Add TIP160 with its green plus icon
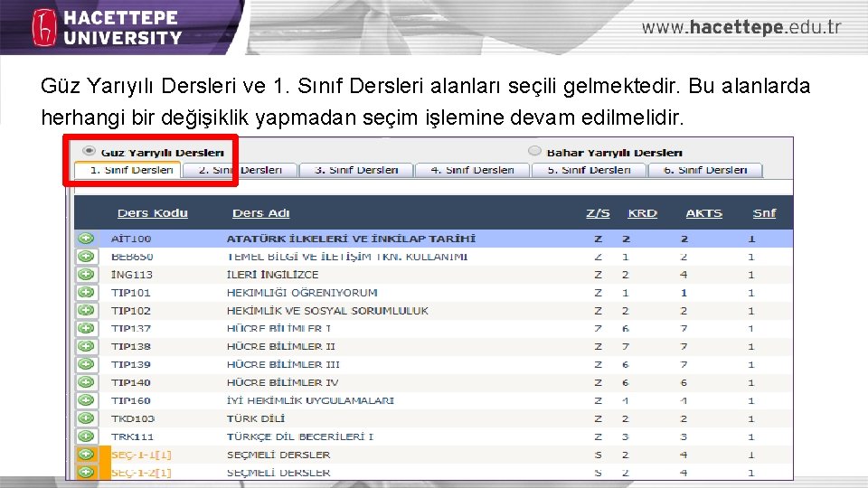Image resolution: width=868 pixels, height=488 pixels. coord(86,400)
